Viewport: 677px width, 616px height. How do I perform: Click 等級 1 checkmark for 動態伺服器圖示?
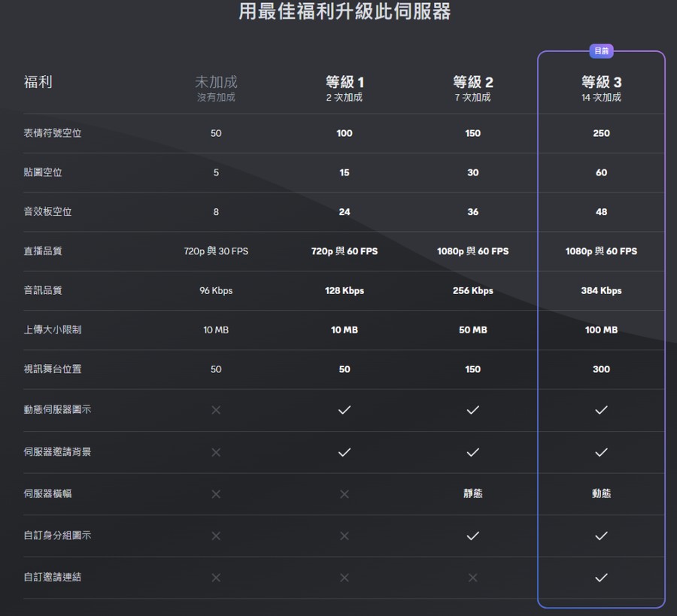[344, 410]
